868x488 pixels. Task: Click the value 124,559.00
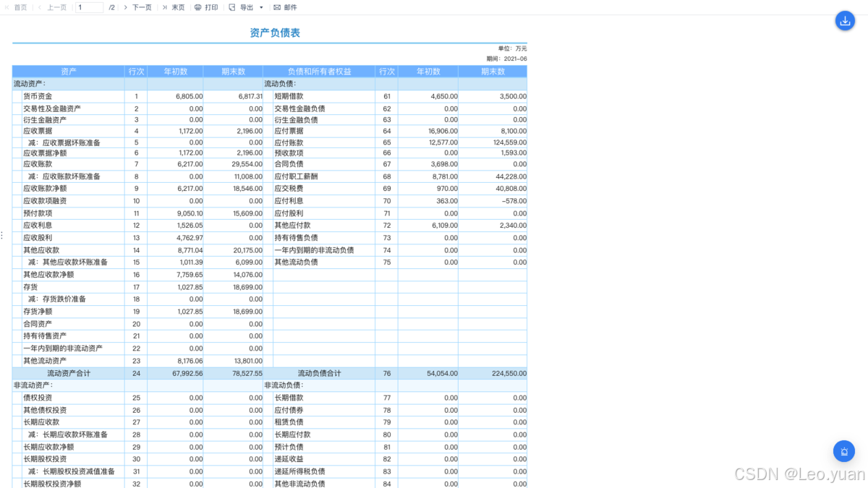510,143
